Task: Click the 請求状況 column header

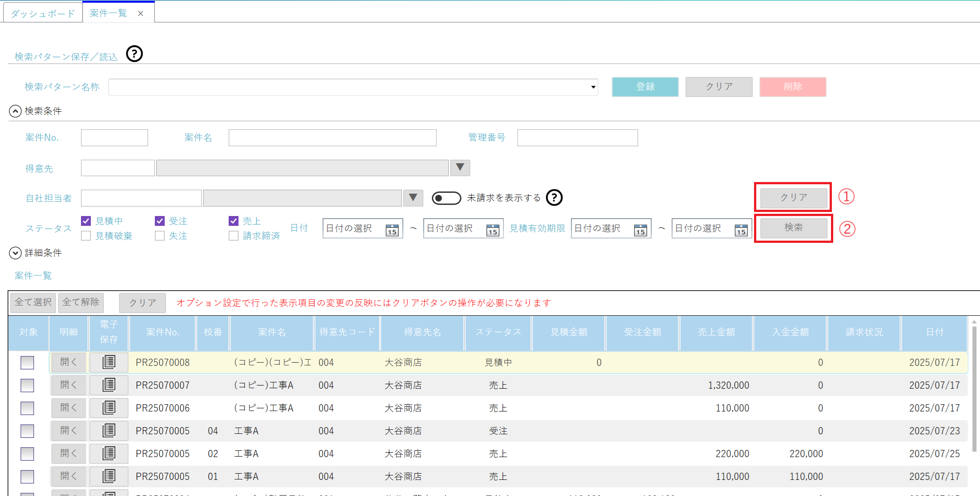Action: (x=864, y=332)
